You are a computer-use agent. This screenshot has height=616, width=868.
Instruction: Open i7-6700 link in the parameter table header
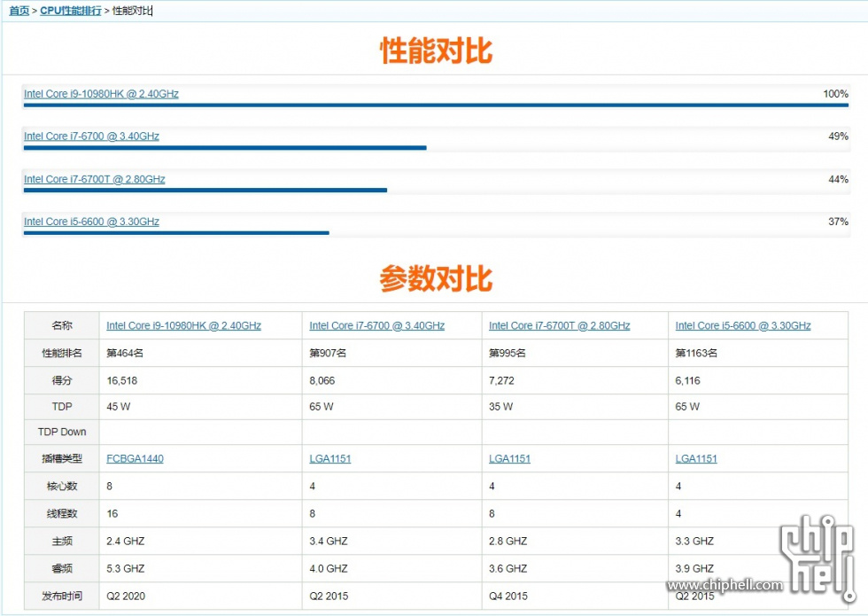(377, 325)
